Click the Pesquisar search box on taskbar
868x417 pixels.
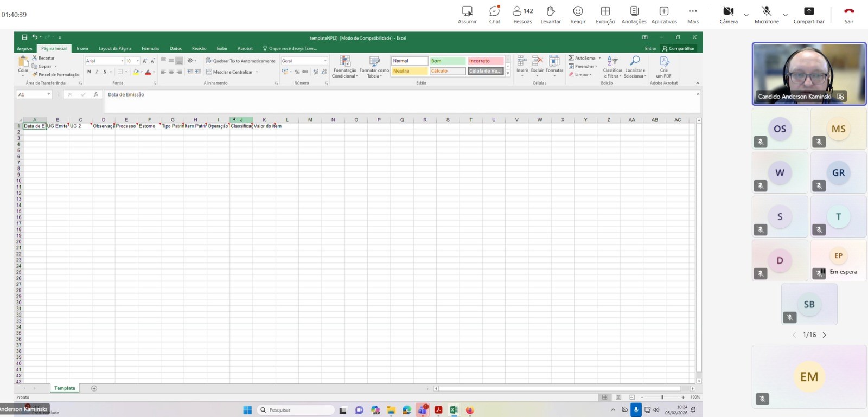pyautogui.click(x=296, y=410)
